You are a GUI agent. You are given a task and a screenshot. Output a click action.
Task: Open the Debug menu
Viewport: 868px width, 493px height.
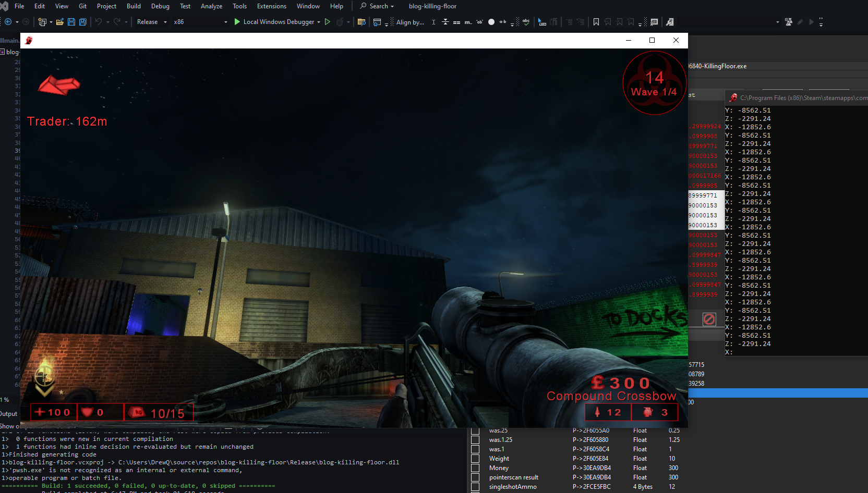(x=160, y=6)
